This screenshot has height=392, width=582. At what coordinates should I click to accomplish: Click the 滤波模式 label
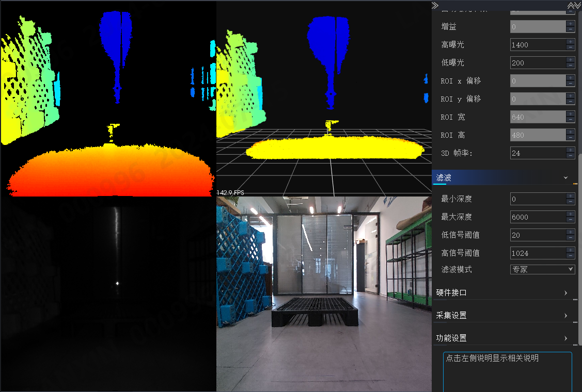[x=457, y=270]
